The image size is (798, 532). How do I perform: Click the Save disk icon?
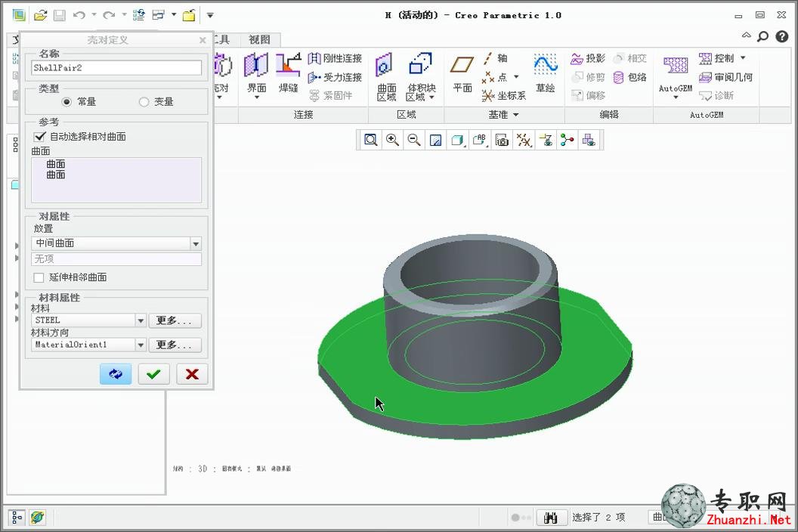pos(60,15)
